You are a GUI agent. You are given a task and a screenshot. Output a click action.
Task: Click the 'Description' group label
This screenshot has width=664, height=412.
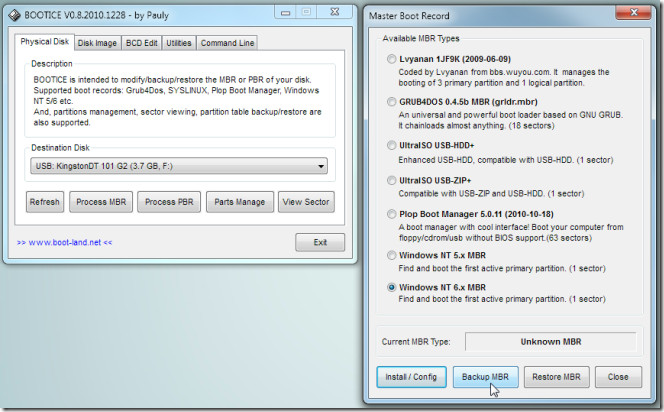click(52, 64)
